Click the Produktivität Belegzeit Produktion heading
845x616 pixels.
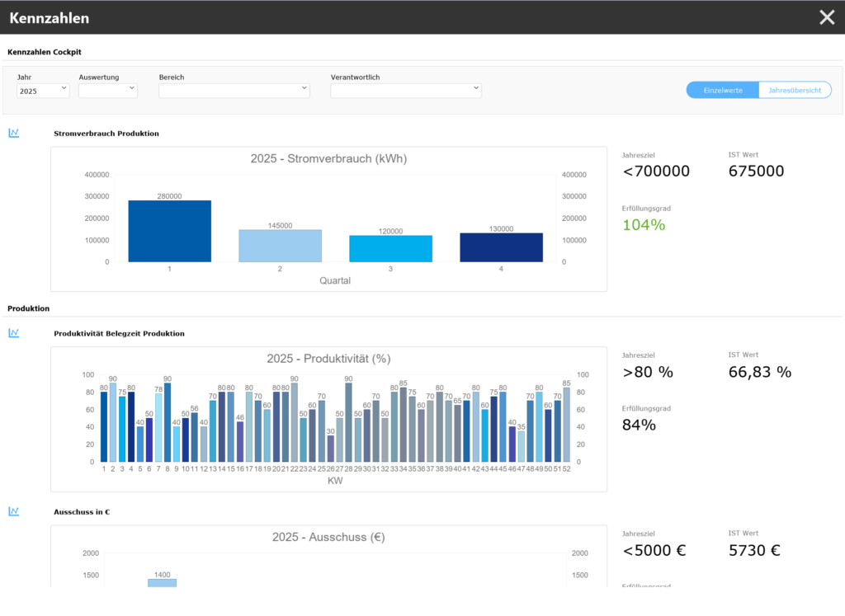(119, 334)
